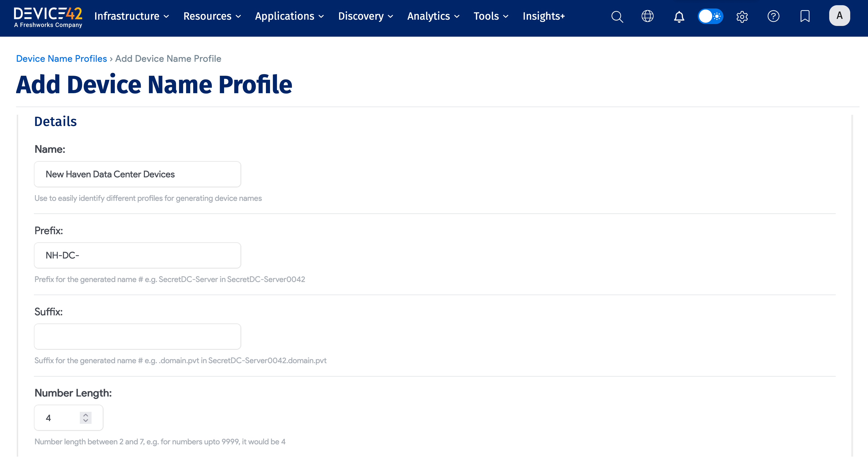Screen dimensions: 868x461
Task: Toggle dark mode switch
Action: point(711,16)
